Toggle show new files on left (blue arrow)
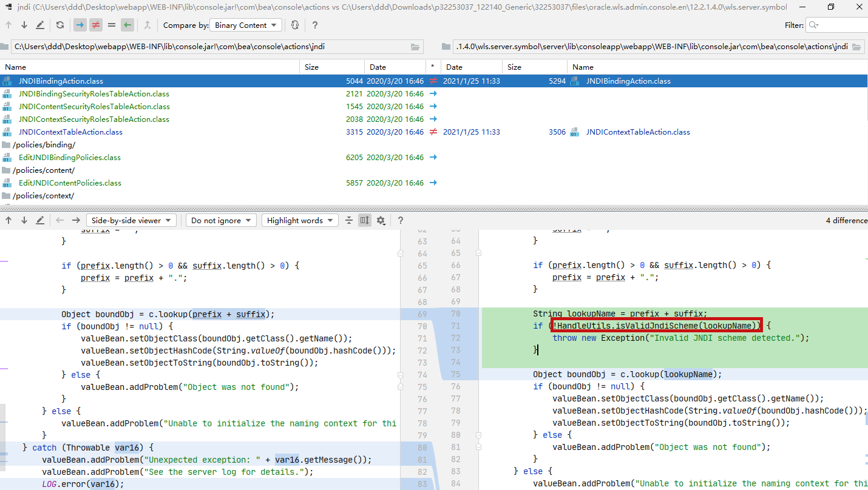This screenshot has height=490, width=868. (x=80, y=25)
